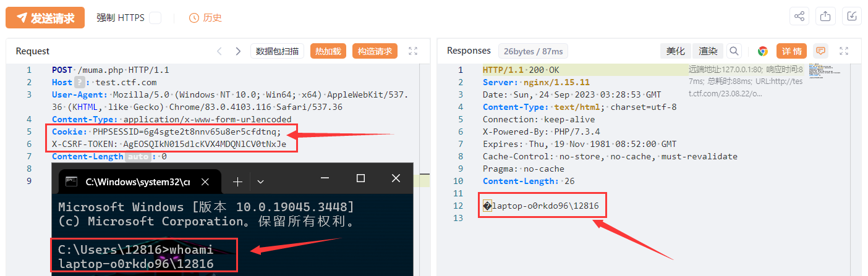
Task: Click the remote address info text
Action: pyautogui.click(x=745, y=82)
